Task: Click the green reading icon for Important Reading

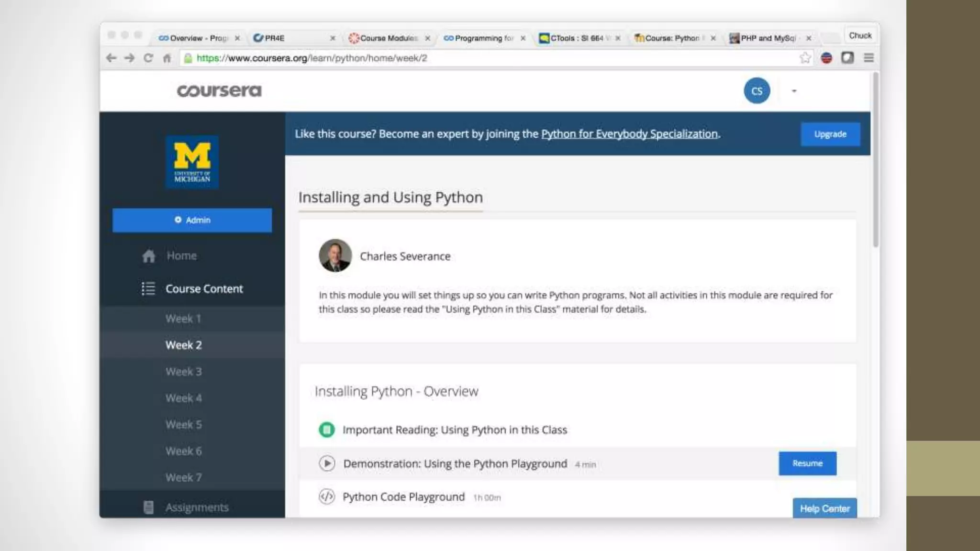Action: 327,430
